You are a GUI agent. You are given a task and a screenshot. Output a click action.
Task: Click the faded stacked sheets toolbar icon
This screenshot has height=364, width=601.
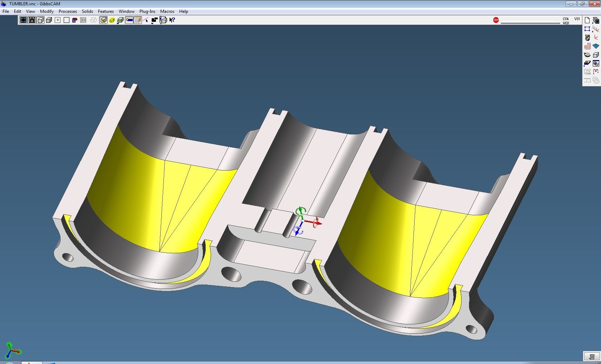(93, 20)
